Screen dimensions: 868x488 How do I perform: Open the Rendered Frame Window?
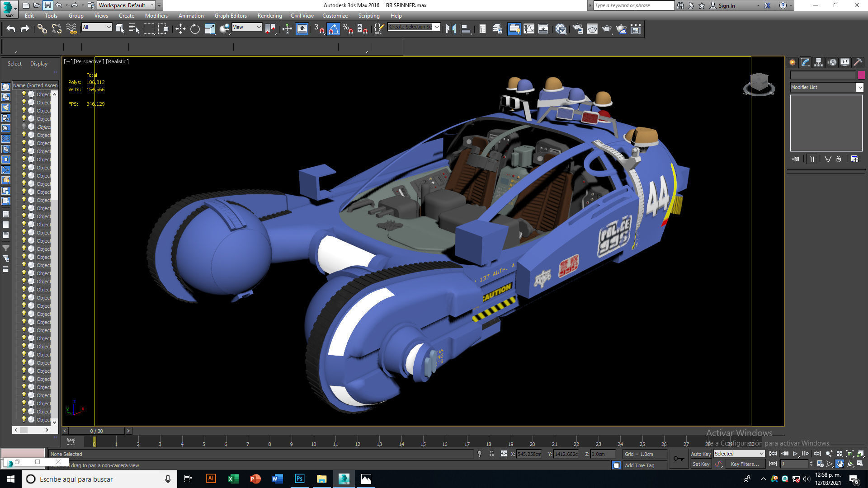tap(592, 29)
